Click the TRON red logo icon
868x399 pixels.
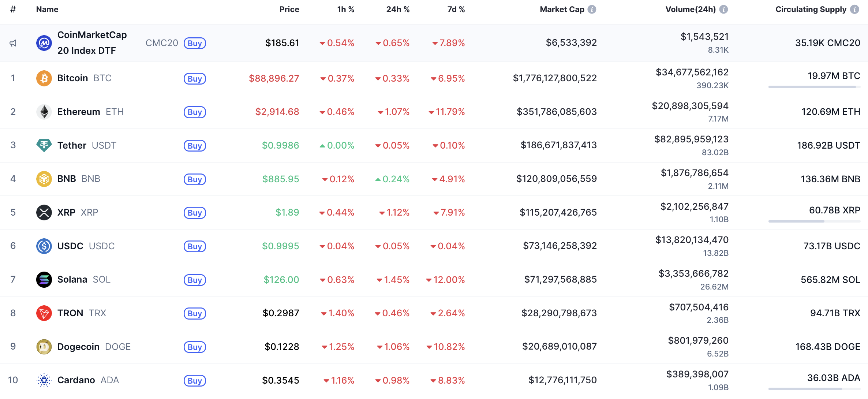coord(44,313)
